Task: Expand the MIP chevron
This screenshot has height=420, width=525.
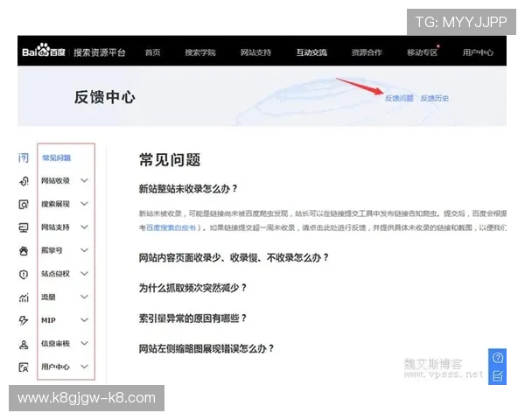Action: [x=84, y=320]
